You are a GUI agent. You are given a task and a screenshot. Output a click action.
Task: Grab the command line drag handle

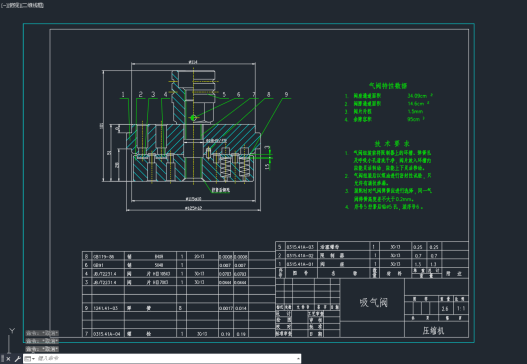(2, 359)
